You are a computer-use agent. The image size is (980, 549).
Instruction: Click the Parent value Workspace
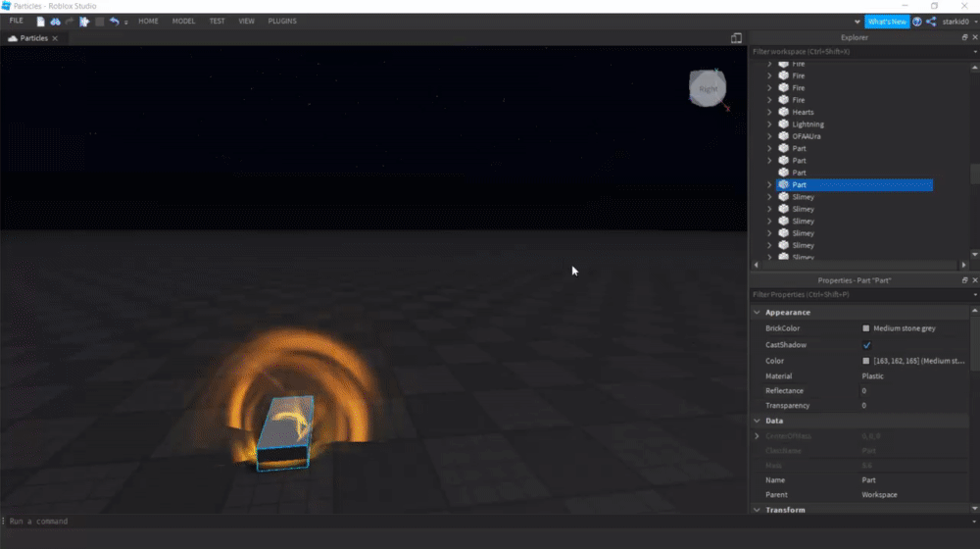(x=879, y=495)
